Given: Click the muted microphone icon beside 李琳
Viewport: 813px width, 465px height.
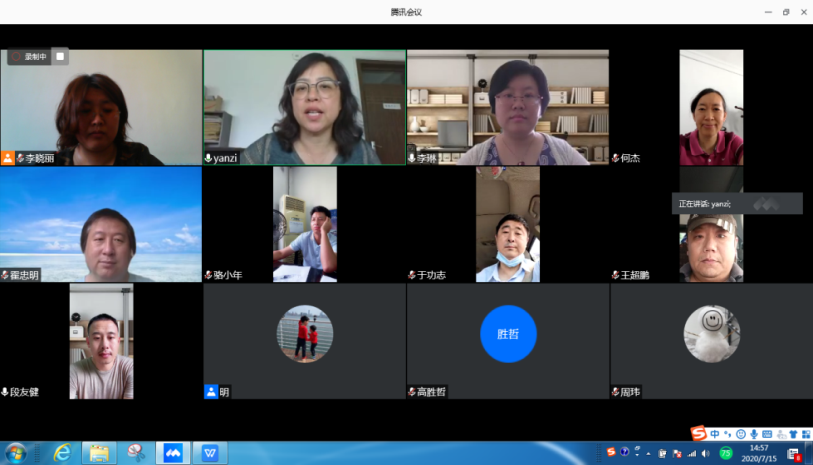Looking at the screenshot, I should [x=412, y=158].
